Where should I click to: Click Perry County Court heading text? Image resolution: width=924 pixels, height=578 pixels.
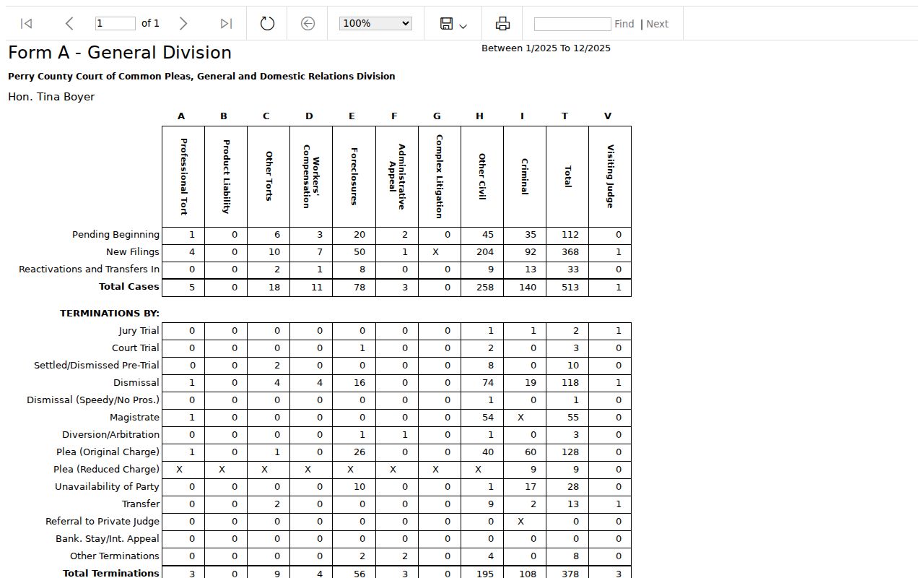201,77
